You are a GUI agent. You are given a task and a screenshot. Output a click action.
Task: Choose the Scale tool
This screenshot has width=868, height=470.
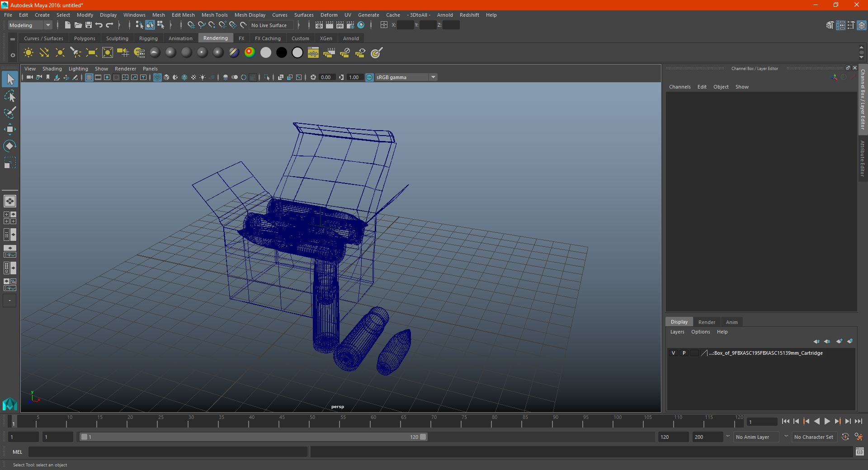(x=10, y=163)
